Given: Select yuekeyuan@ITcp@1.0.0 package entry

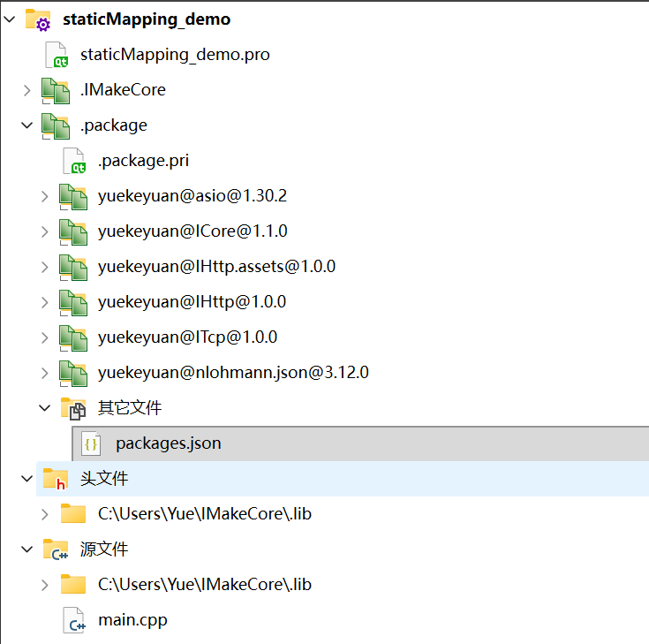Looking at the screenshot, I should tap(187, 337).
